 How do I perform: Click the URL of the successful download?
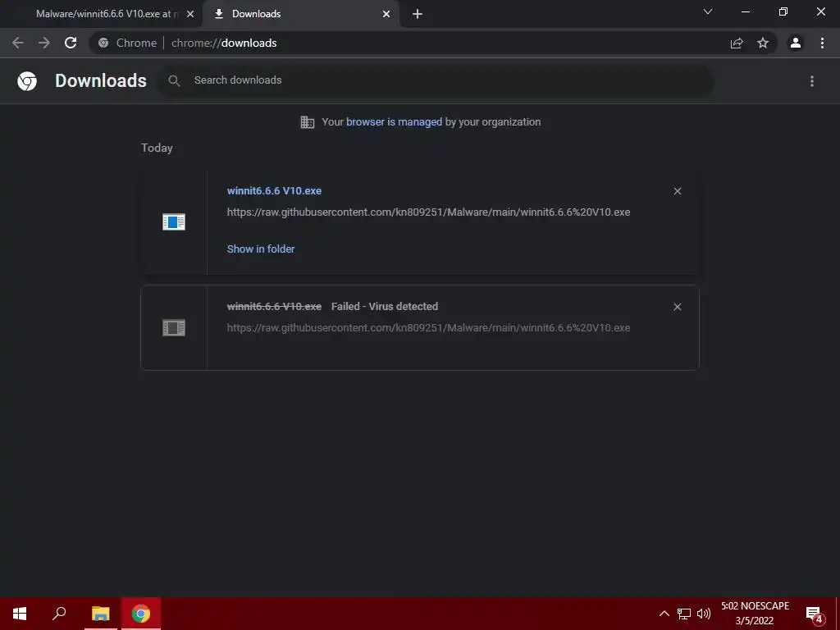tap(428, 212)
